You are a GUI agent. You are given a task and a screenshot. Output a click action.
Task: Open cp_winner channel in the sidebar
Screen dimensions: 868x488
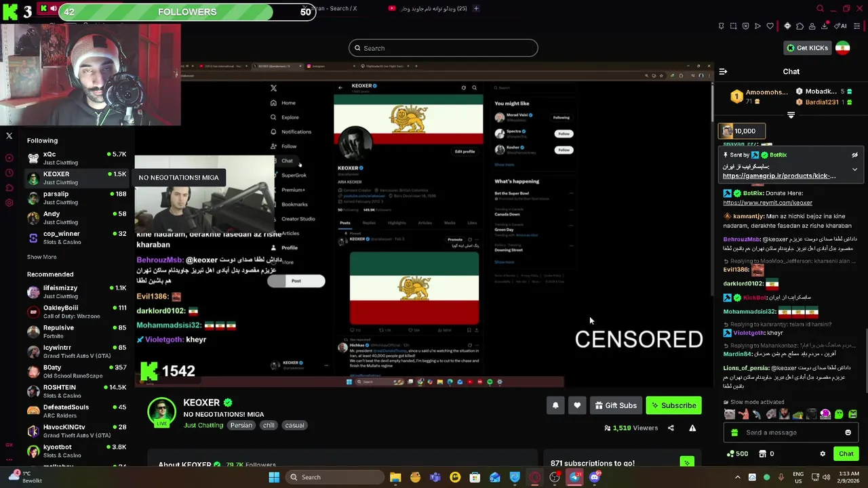76,237
